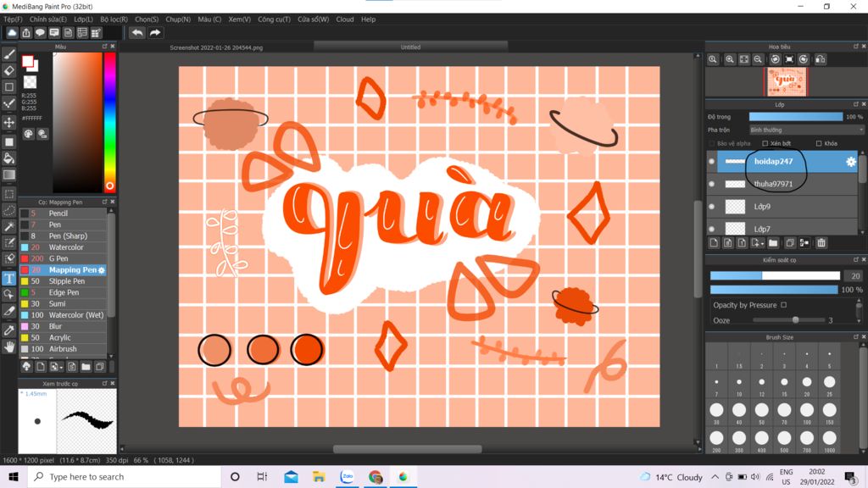Select brush size preset 100
Viewport: 868px width, 488px height.
point(807,413)
